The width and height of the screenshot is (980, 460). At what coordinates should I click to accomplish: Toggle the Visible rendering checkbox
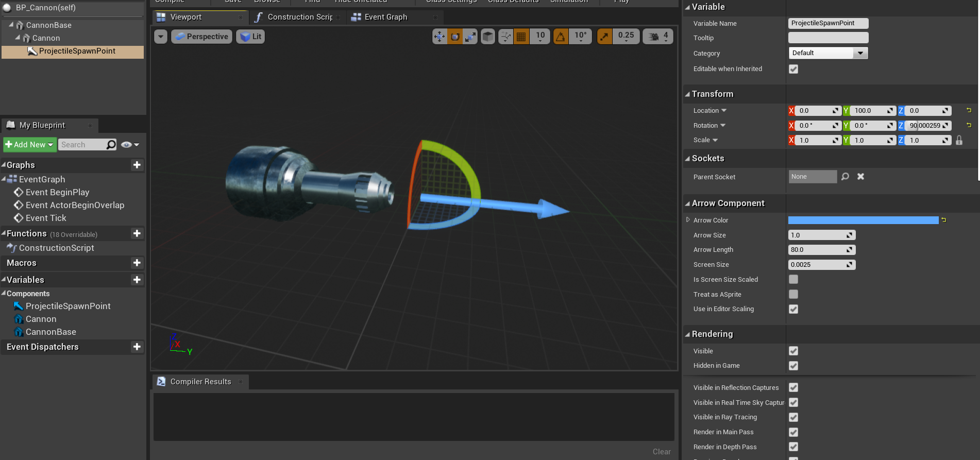tap(793, 351)
